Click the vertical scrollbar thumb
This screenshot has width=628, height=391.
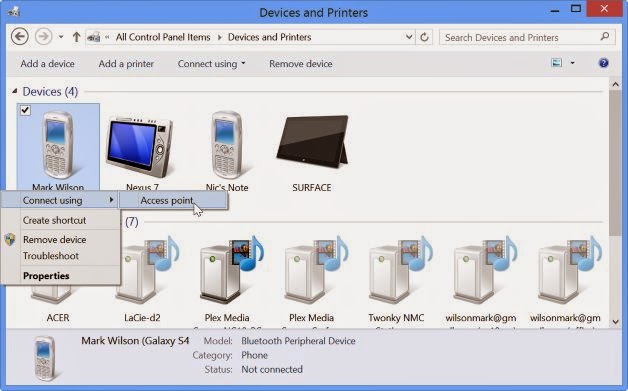tap(616, 162)
